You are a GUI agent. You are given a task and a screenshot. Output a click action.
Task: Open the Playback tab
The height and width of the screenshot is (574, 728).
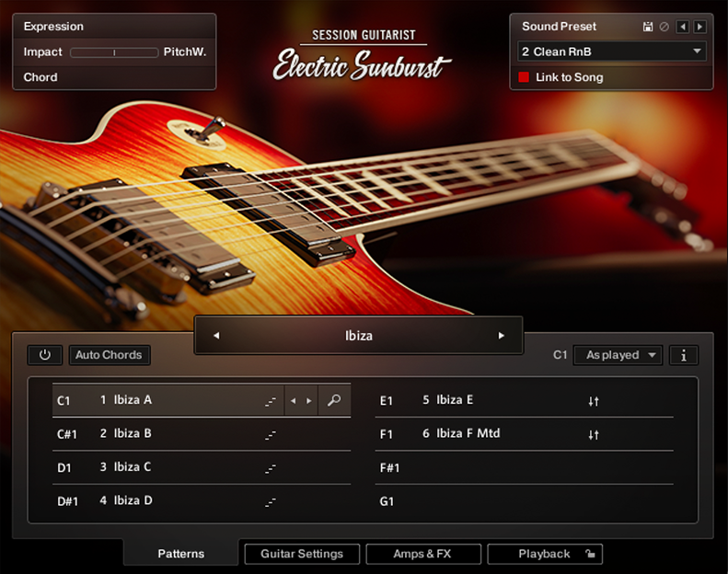click(544, 554)
